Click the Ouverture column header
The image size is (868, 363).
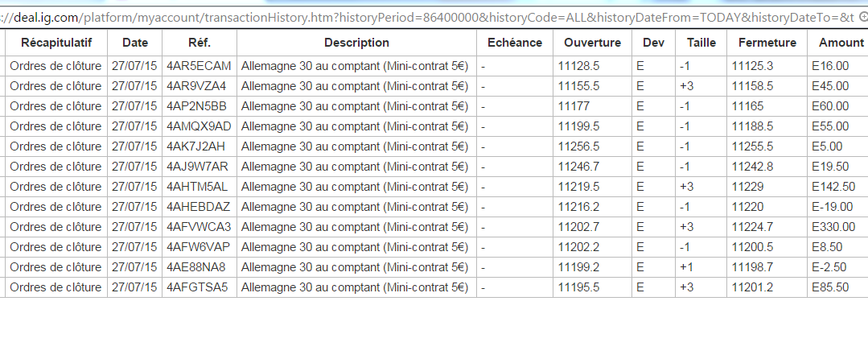coord(593,43)
